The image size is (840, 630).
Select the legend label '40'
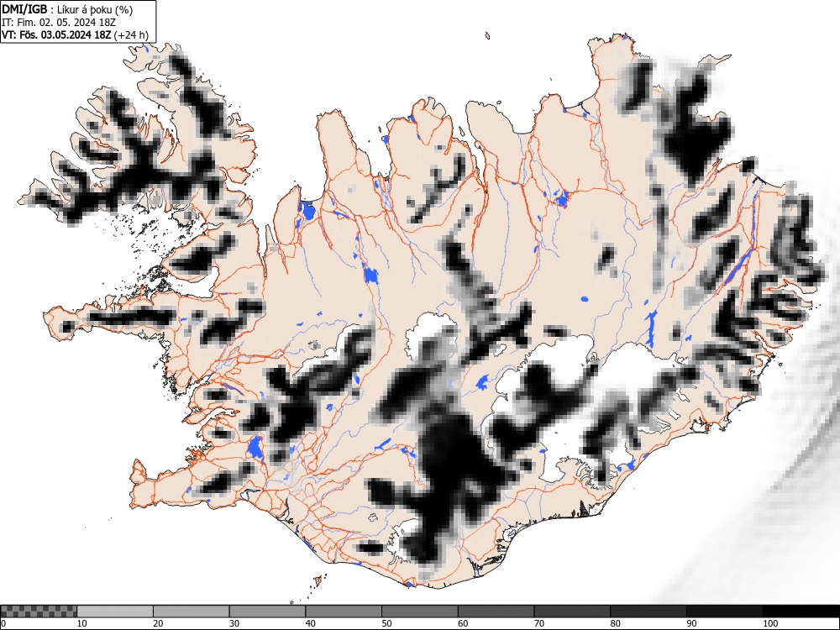pyautogui.click(x=310, y=623)
